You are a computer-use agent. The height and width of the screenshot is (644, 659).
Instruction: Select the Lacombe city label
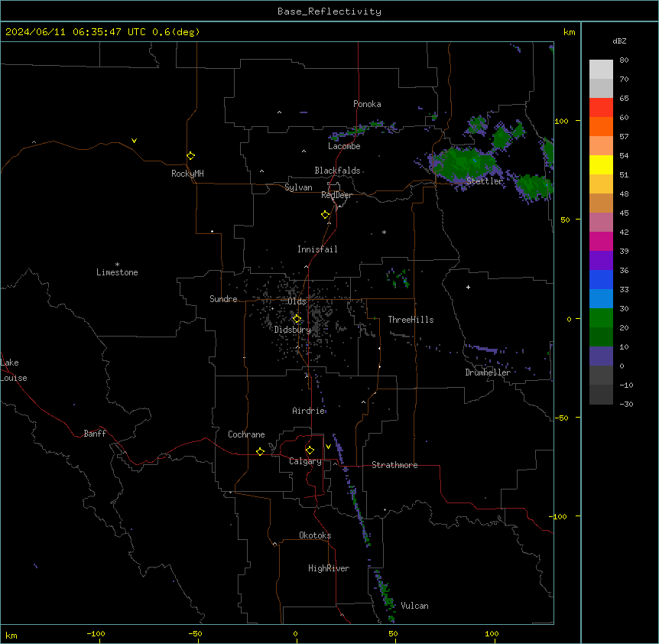[x=344, y=146]
